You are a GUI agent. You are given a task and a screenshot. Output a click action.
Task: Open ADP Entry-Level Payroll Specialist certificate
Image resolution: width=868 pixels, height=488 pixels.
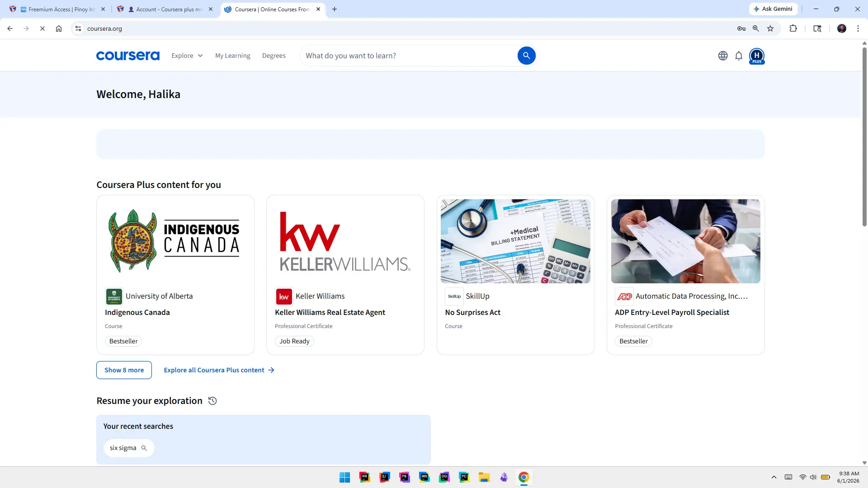[x=672, y=312]
